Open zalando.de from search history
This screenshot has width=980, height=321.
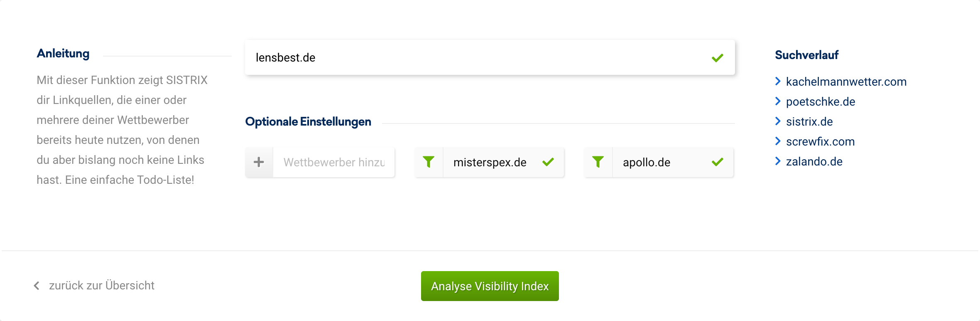tap(814, 162)
